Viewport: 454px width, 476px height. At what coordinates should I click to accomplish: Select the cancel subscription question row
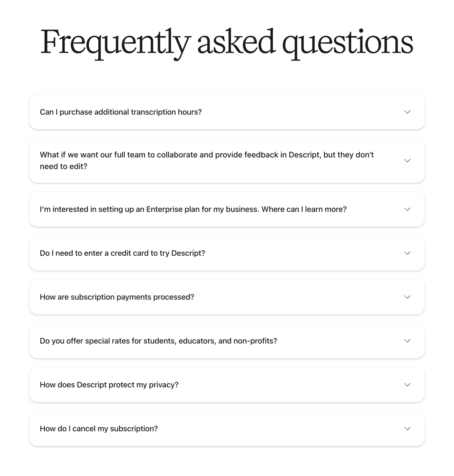99,428
